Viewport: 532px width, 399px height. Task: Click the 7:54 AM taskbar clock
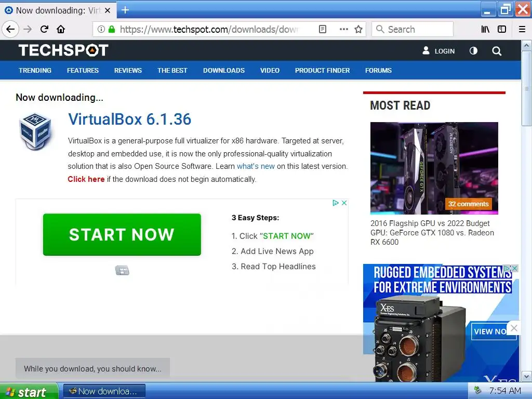tap(505, 391)
